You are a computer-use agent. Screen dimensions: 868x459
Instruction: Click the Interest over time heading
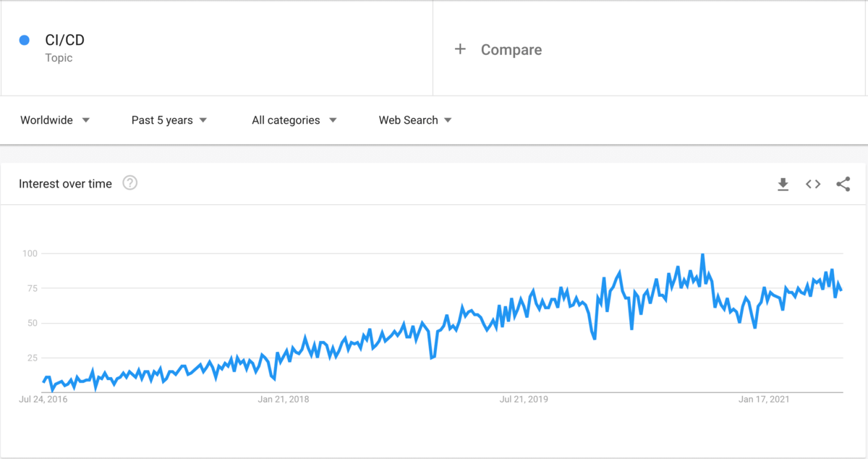pyautogui.click(x=65, y=183)
